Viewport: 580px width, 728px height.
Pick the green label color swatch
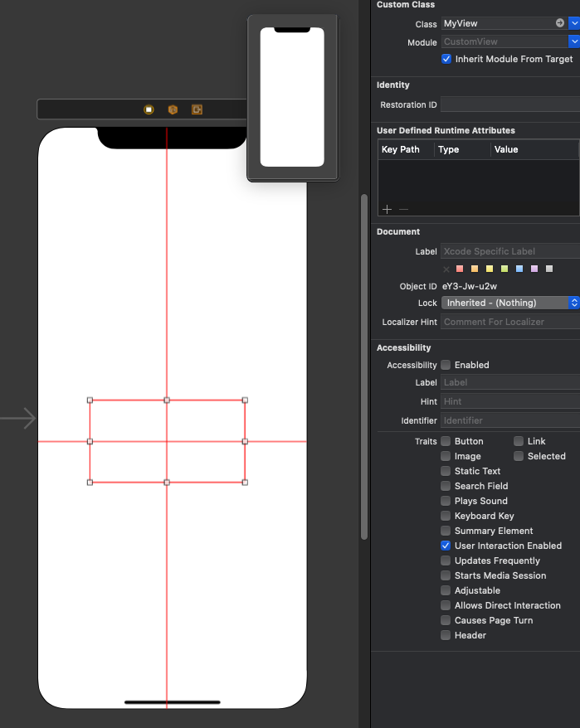(504, 269)
